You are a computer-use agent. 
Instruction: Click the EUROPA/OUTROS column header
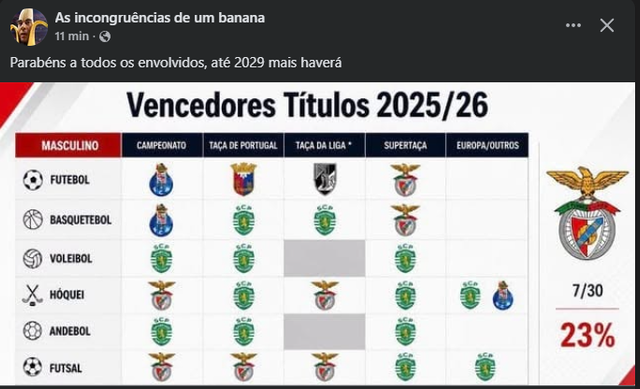click(487, 145)
